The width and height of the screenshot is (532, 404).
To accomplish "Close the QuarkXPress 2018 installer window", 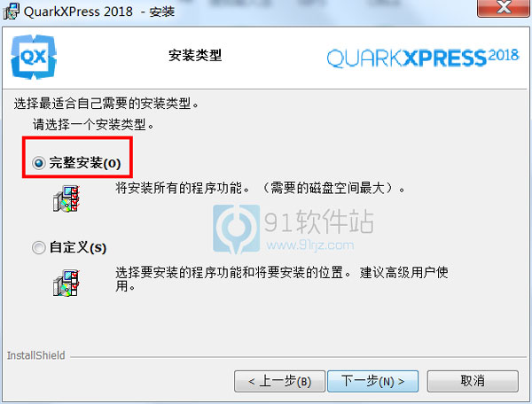I will (504, 7).
